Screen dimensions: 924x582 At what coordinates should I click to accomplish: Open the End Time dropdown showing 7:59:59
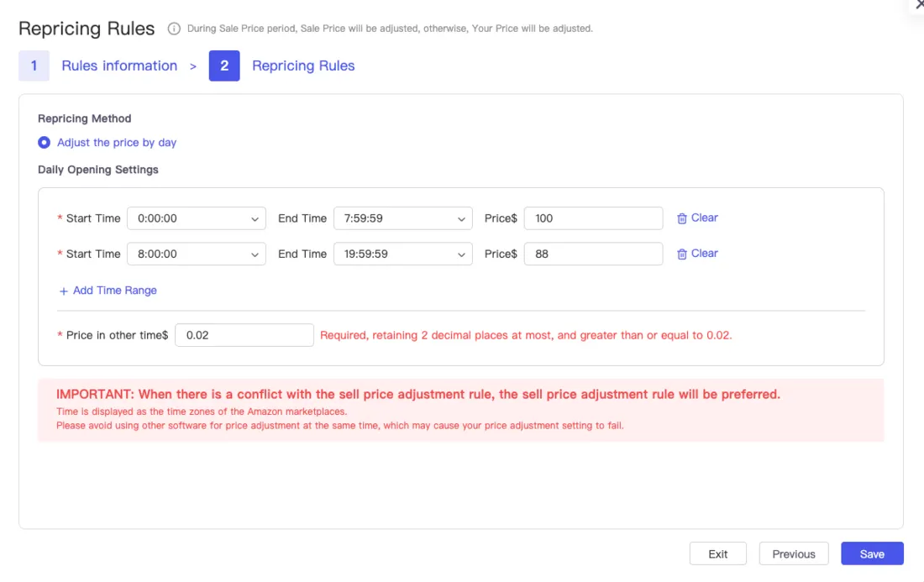point(402,218)
